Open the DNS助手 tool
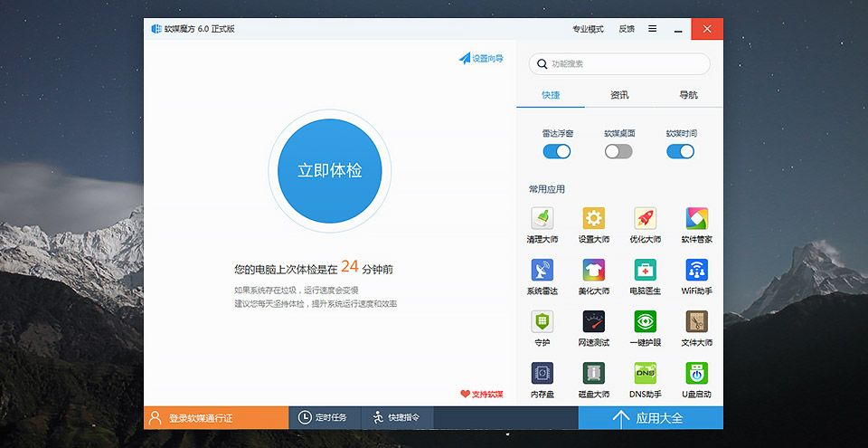The image size is (868, 448). [645, 374]
